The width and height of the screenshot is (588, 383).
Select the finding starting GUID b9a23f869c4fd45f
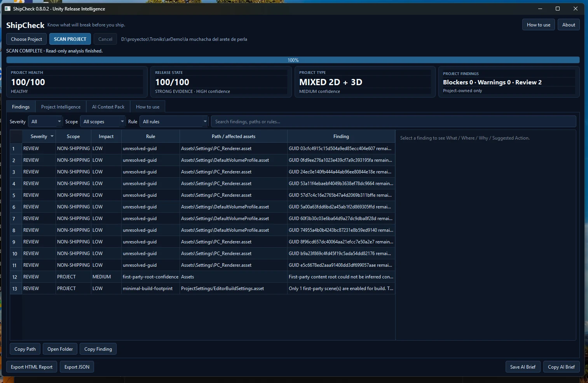pyautogui.click(x=341, y=254)
